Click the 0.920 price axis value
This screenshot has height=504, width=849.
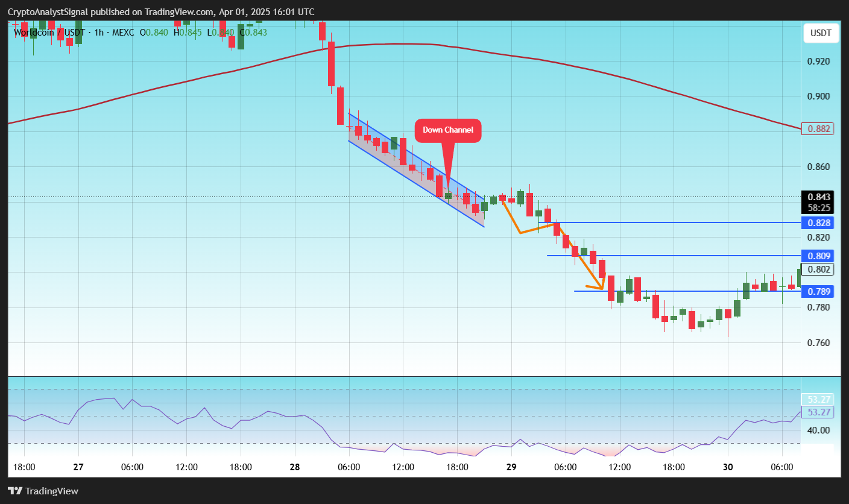[817, 61]
